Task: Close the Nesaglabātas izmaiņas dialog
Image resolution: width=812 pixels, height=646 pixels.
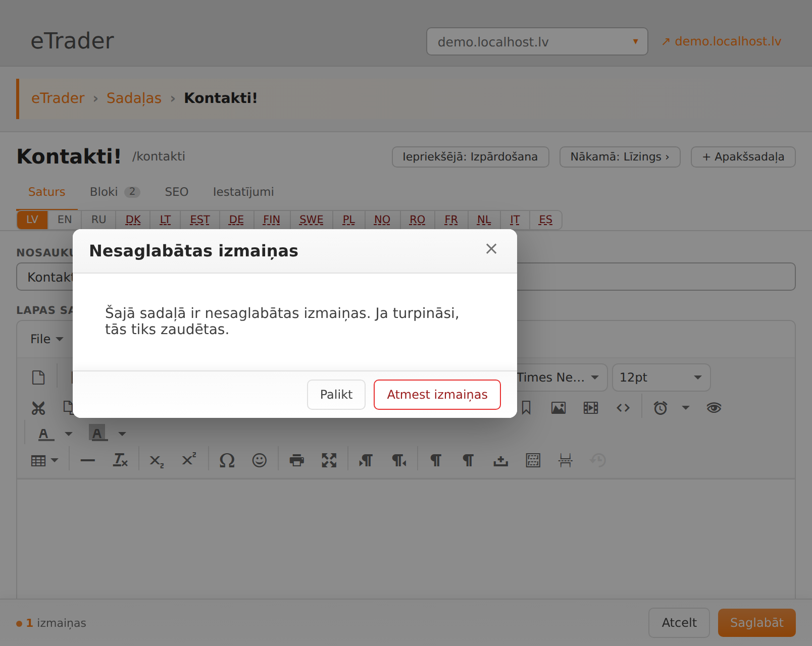Action: pyautogui.click(x=491, y=249)
